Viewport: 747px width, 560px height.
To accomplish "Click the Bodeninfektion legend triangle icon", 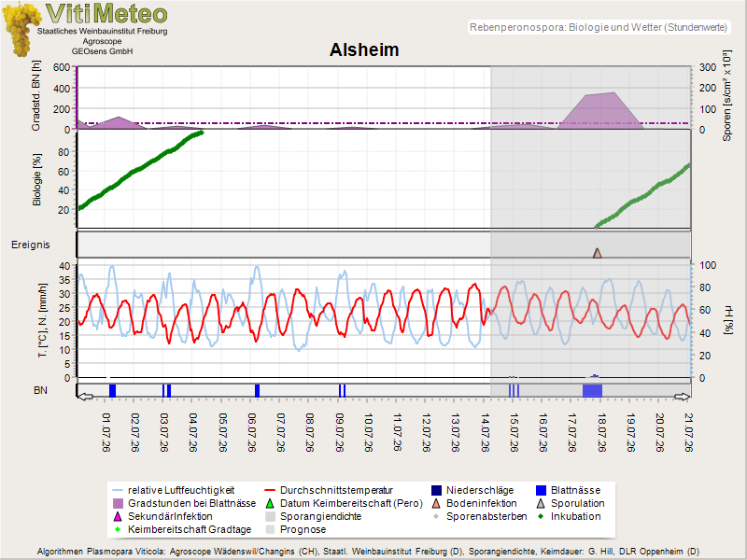I will coord(436,503).
